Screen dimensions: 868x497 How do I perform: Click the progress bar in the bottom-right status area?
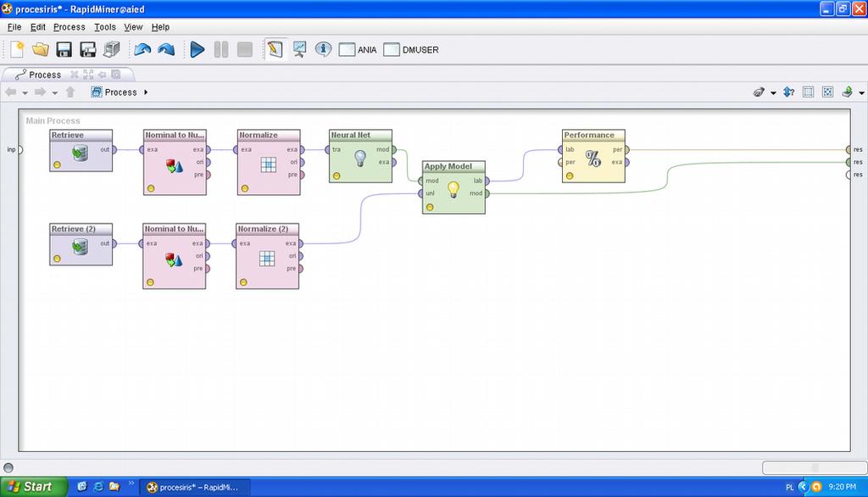pos(813,467)
